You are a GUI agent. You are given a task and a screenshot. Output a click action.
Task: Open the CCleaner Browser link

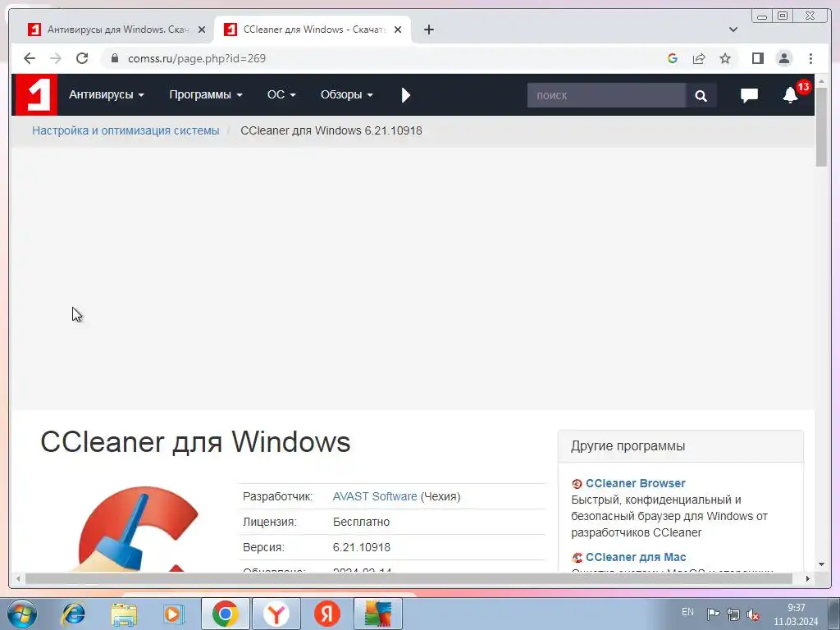[636, 483]
